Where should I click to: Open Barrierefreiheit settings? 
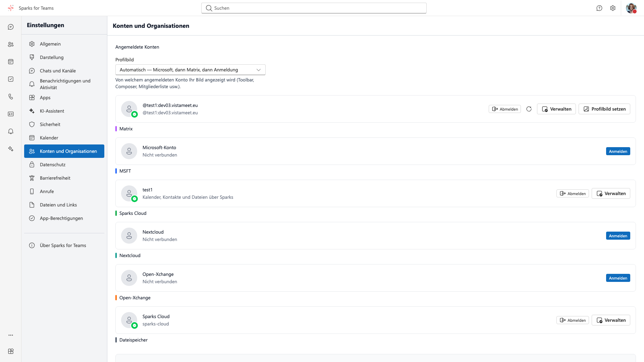coord(64,178)
